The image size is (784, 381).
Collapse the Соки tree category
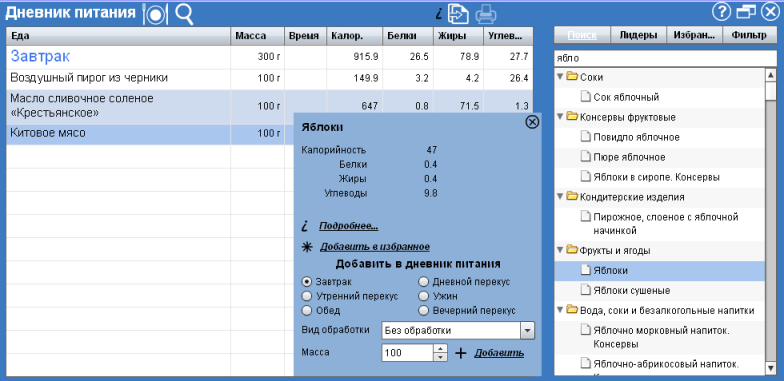[x=560, y=77]
